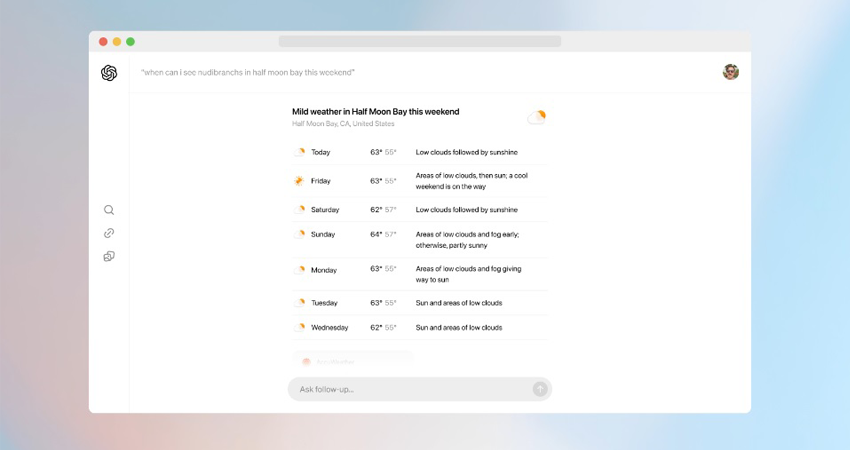Viewport: 850px width, 450px height.
Task: Click Wednesday's 'Sun and areas of low clouds'
Action: pos(459,327)
